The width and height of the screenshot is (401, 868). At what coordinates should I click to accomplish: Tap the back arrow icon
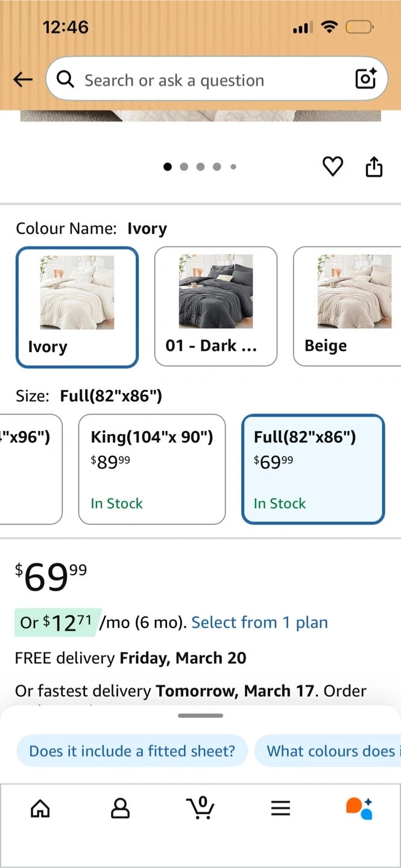(23, 80)
